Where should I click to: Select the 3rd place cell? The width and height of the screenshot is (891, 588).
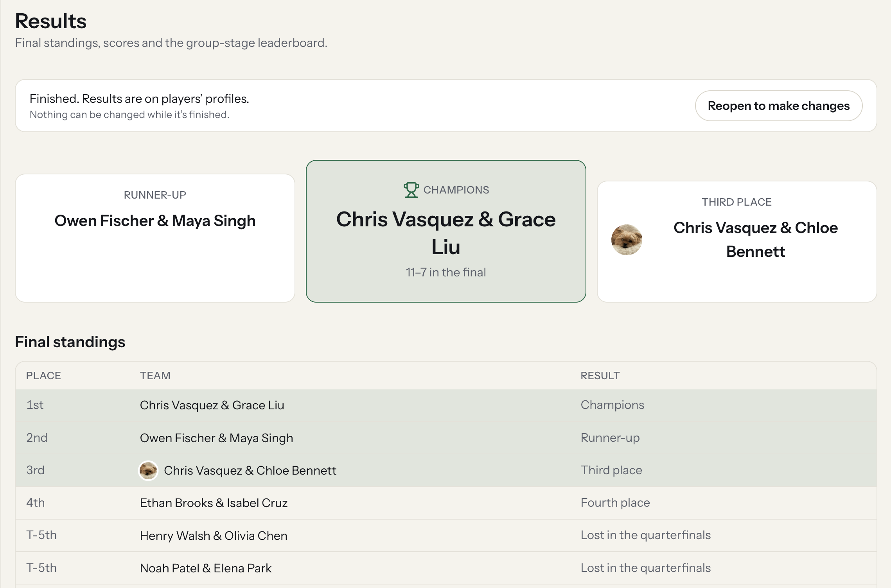[x=35, y=470]
